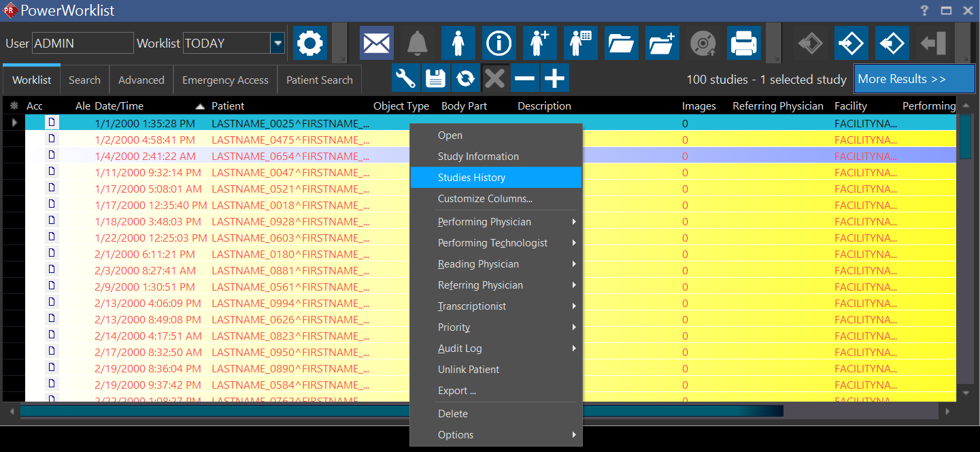Click the plus icon in the tab toolbar
Screen dimensions: 980x452
(x=555, y=78)
